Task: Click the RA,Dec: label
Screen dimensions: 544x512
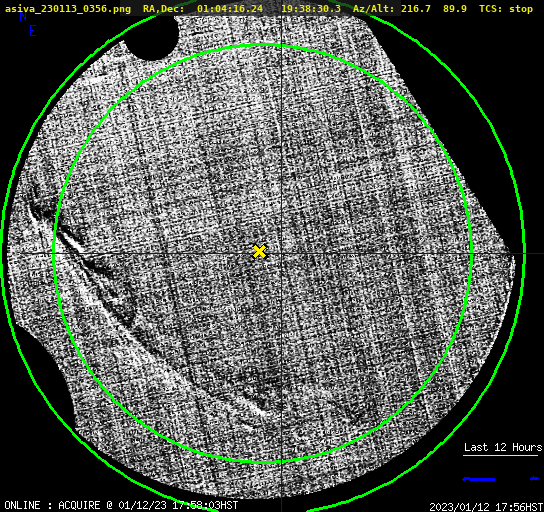Action: click(x=163, y=9)
